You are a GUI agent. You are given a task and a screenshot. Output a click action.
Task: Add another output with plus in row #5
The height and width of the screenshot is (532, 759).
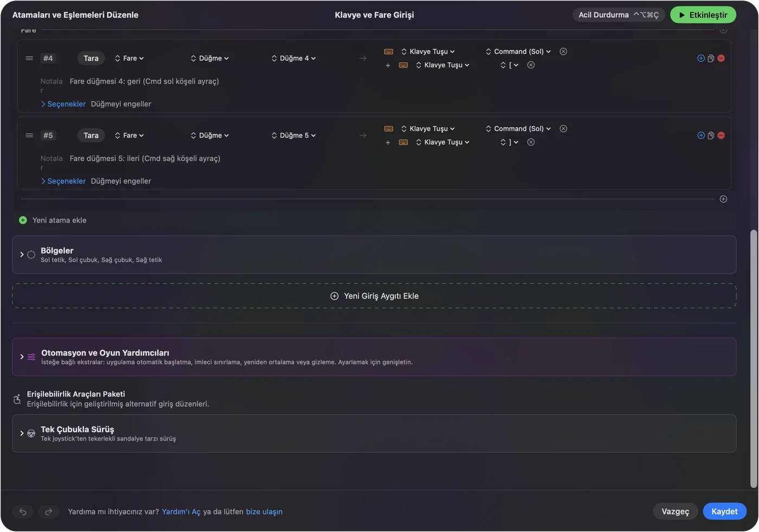(x=388, y=143)
